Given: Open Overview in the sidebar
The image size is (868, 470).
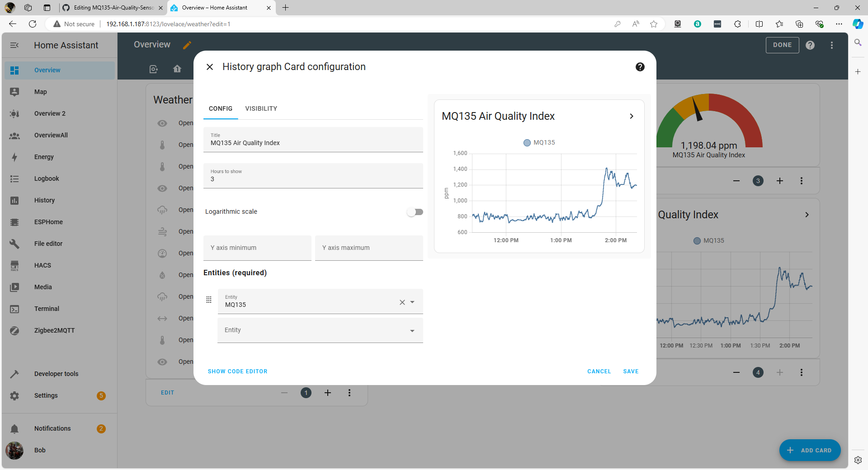Looking at the screenshot, I should pos(60,70).
